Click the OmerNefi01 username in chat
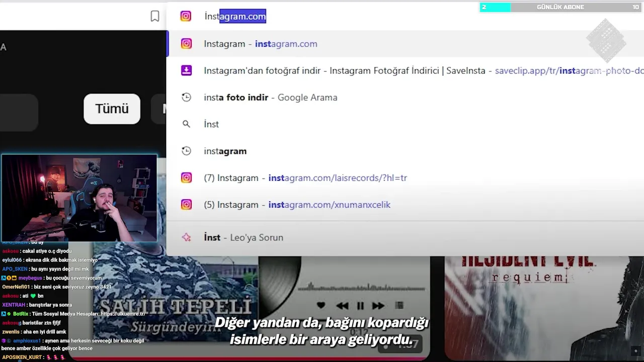The width and height of the screenshot is (644, 362). tap(16, 287)
